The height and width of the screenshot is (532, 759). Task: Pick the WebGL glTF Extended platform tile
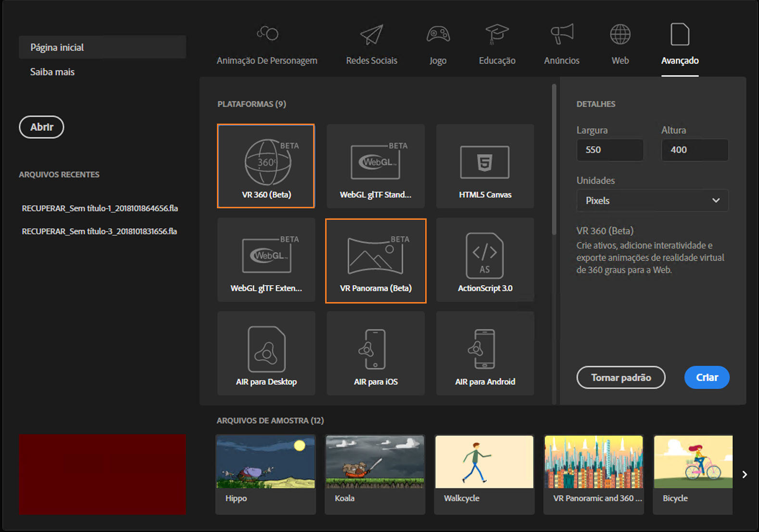click(x=266, y=260)
